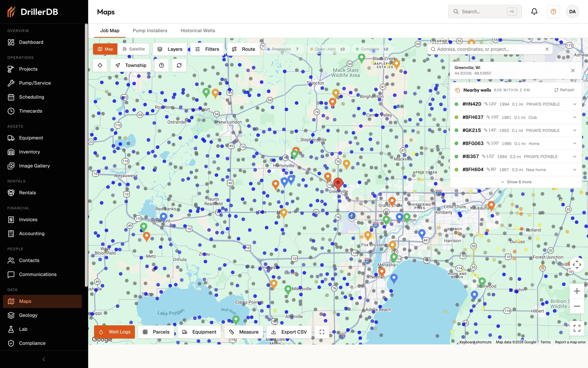The height and width of the screenshot is (368, 588).
Task: Switch to Satellite view mode
Action: coord(133,49)
